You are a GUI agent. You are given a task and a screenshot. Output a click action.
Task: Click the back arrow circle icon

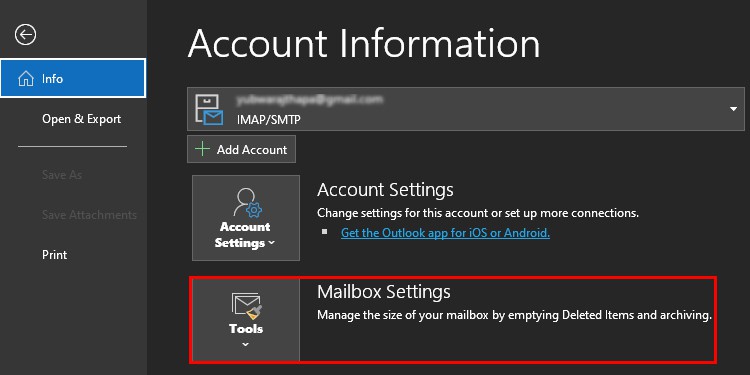25,35
